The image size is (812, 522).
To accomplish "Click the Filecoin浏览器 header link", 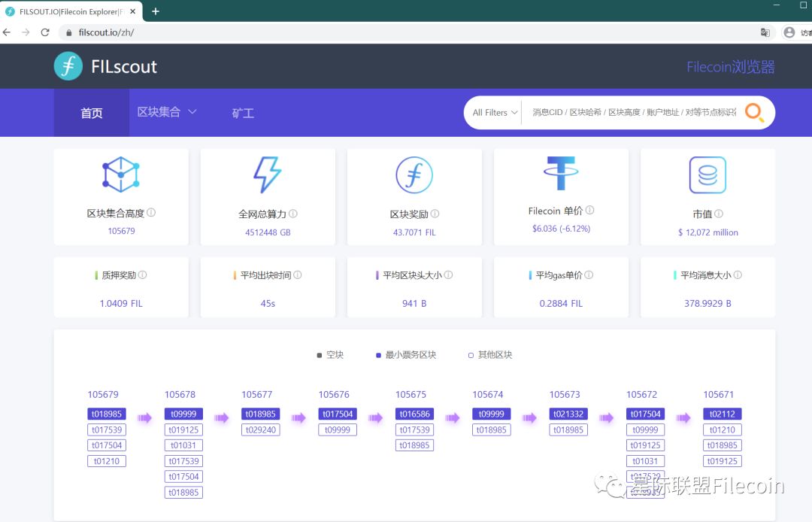I will pos(731,67).
